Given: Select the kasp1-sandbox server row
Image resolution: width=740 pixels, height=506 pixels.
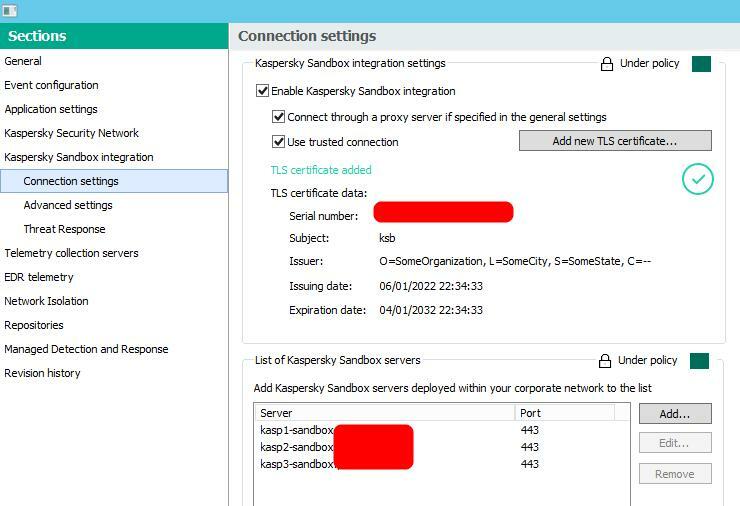Looking at the screenshot, I should click(x=297, y=430).
